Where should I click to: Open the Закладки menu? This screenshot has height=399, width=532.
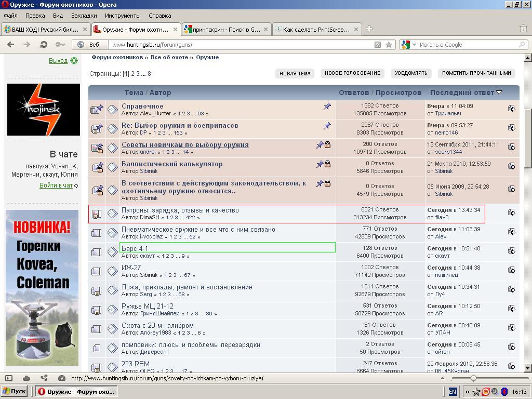coord(84,16)
